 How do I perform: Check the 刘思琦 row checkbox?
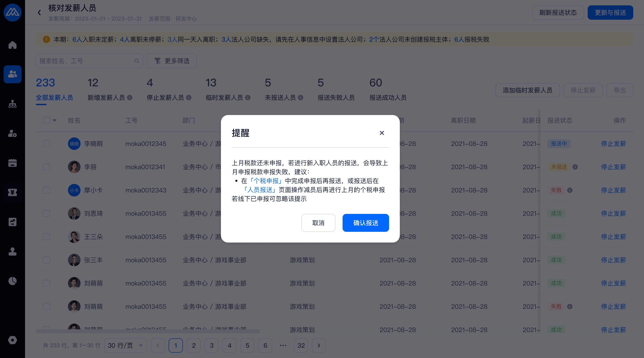(47, 213)
